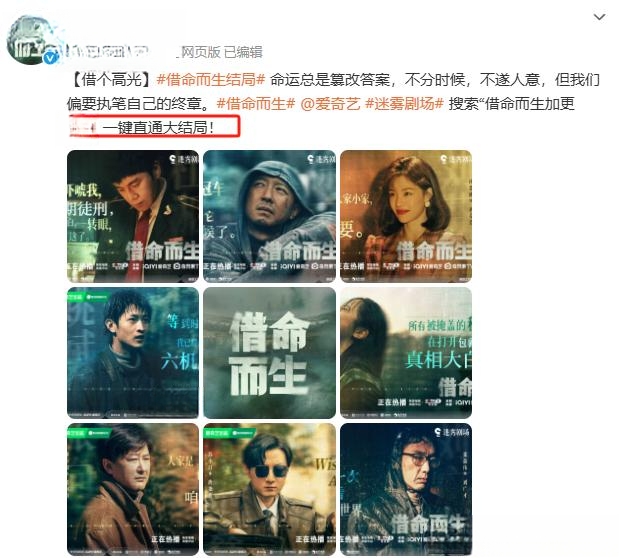Click the blue verified badge on avatar

click(51, 58)
